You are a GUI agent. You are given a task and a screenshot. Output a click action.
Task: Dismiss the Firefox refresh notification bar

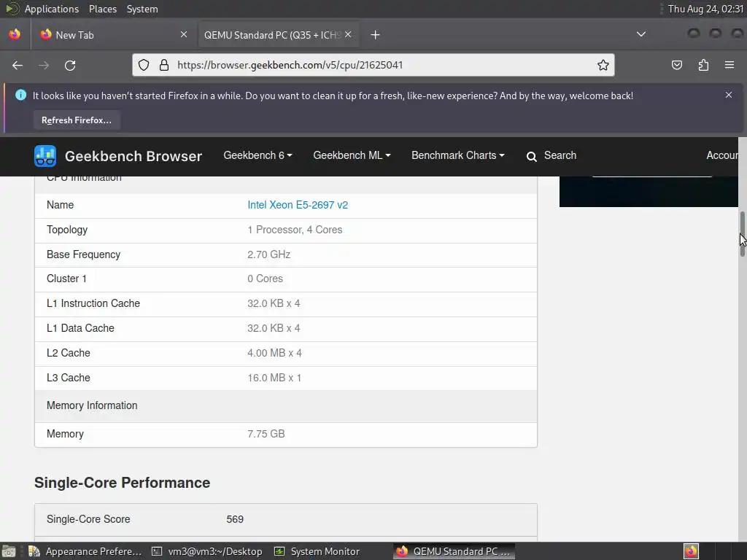click(x=729, y=95)
